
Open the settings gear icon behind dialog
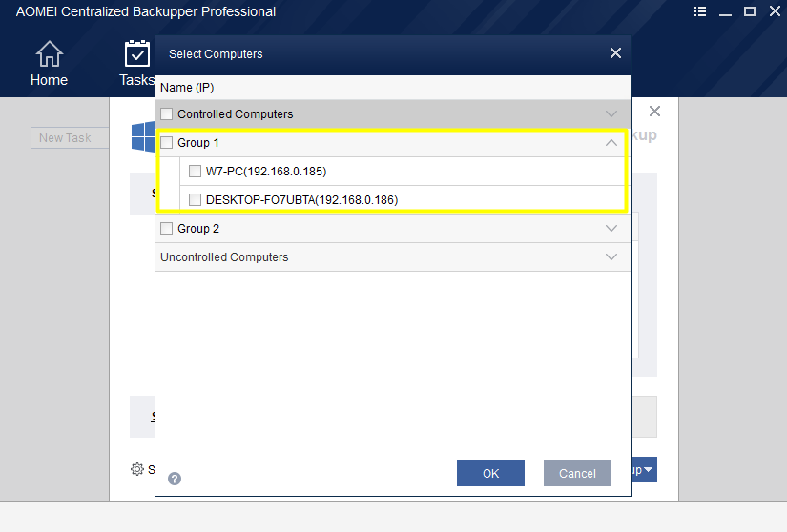coord(137,469)
